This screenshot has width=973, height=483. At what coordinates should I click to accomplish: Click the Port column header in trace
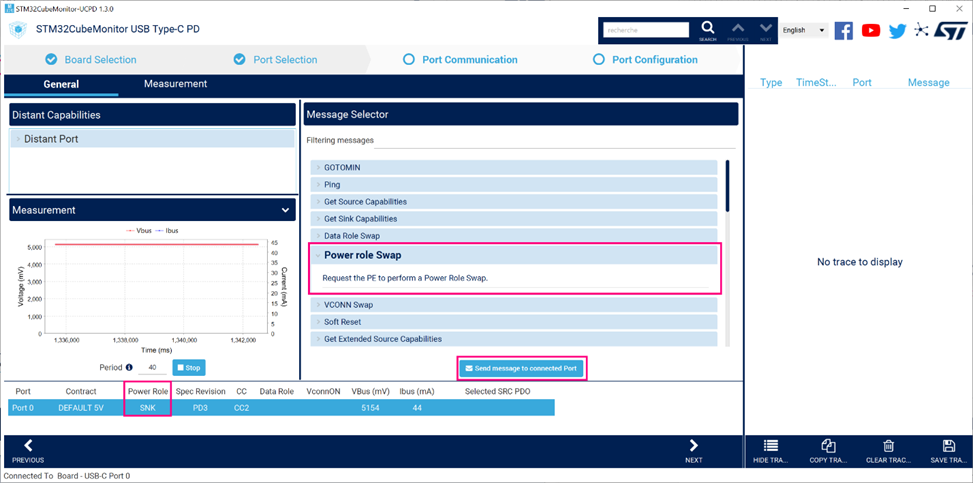862,83
